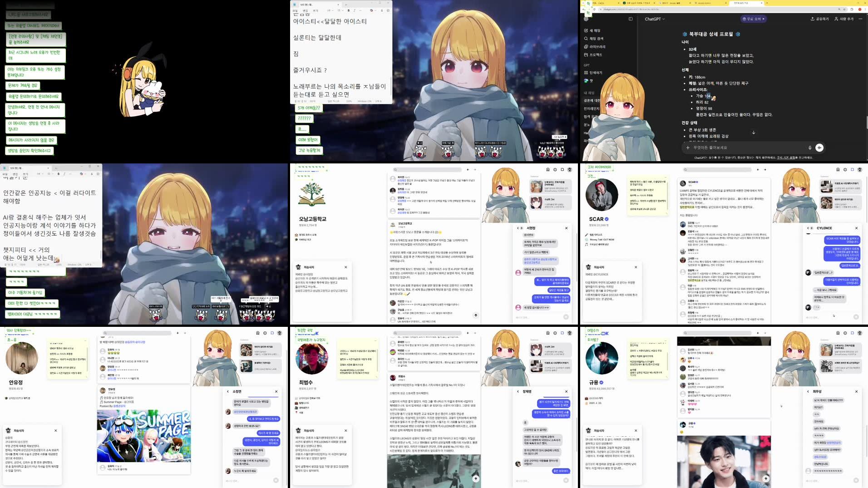
Task: Click the send arrow in the 서현정 chat
Action: click(566, 317)
